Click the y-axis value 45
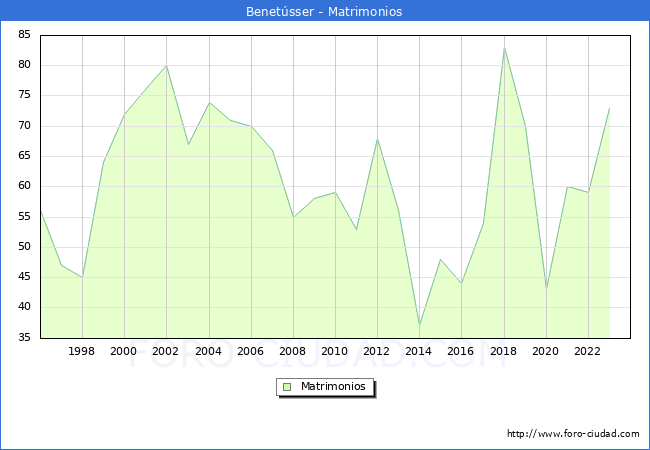The height and width of the screenshot is (450, 650). tap(24, 277)
